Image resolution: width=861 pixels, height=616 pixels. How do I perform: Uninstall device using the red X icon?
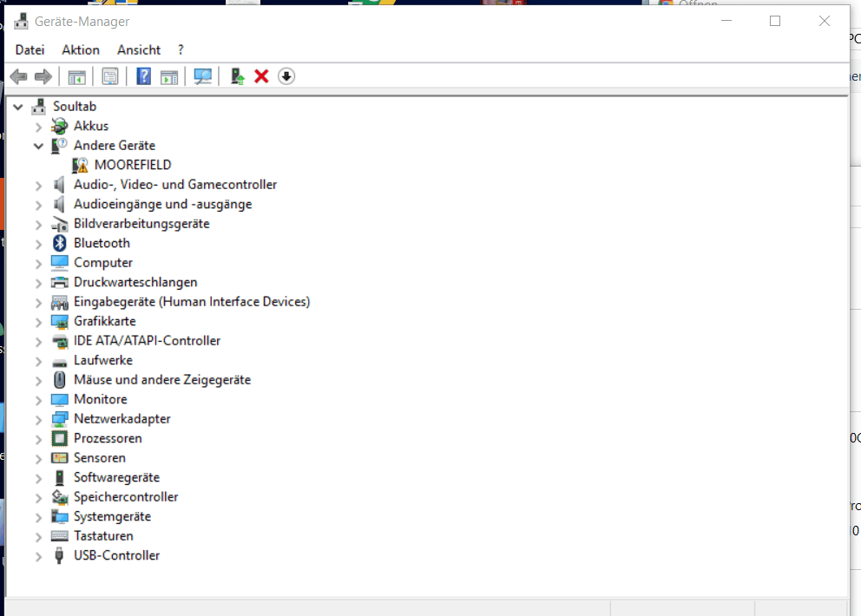(261, 76)
